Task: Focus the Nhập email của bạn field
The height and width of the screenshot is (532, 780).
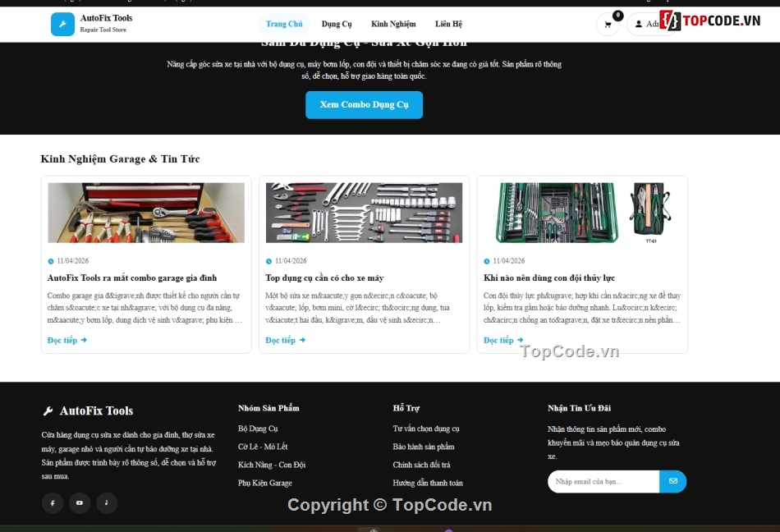Action: coord(603,481)
